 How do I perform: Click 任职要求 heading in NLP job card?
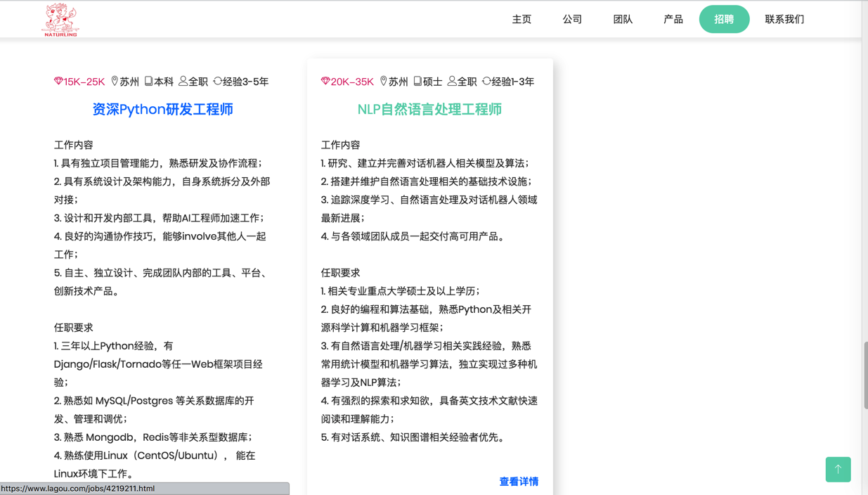click(341, 273)
